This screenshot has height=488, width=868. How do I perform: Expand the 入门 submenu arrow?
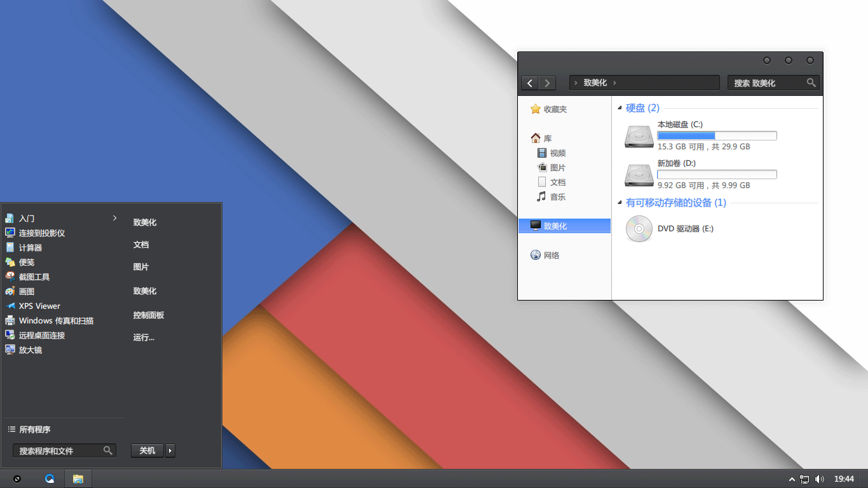(115, 218)
